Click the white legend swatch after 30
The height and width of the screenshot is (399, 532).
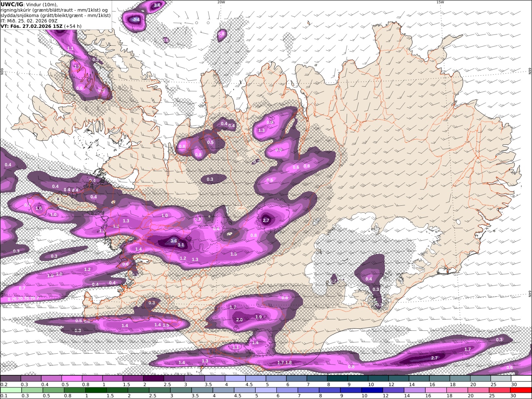point(520,379)
